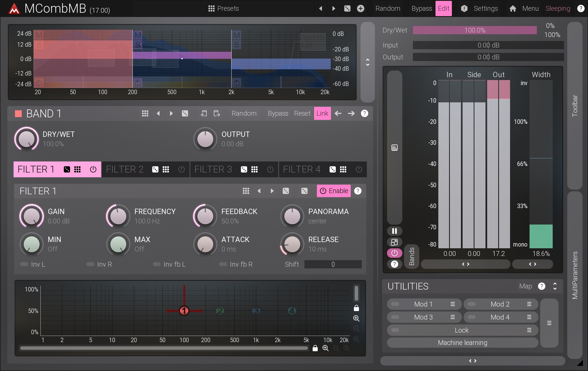Power on Filter 3
Screen dimensions: 588x371
click(x=270, y=169)
